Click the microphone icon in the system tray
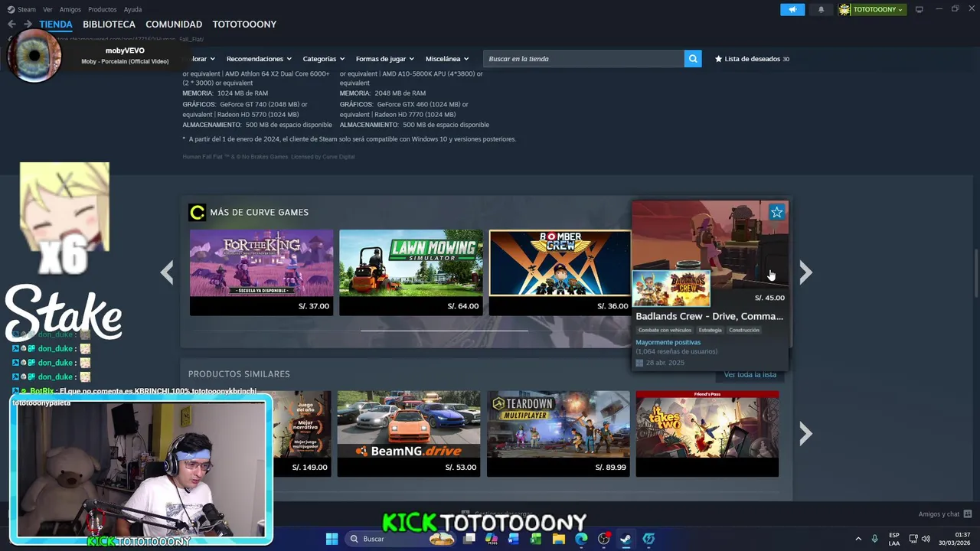 (874, 539)
